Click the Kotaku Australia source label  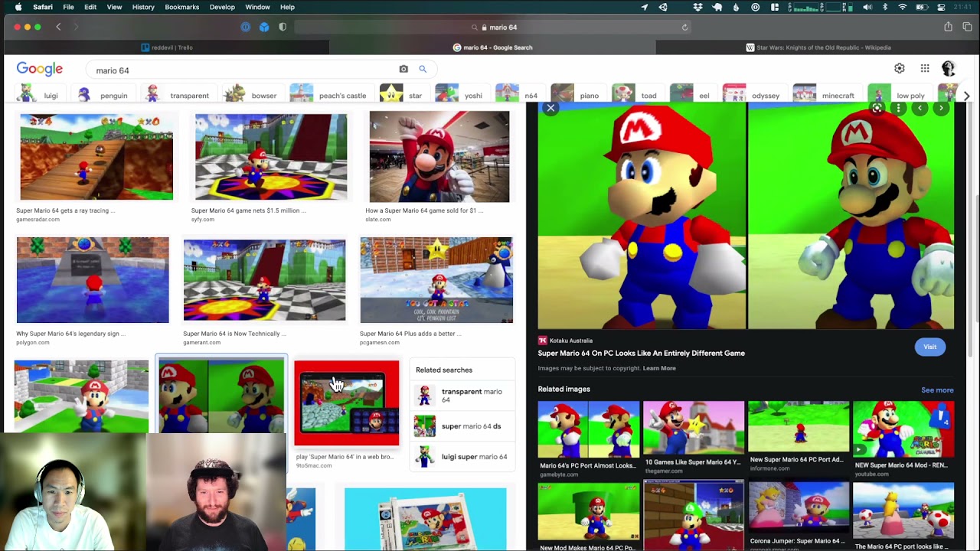566,341
